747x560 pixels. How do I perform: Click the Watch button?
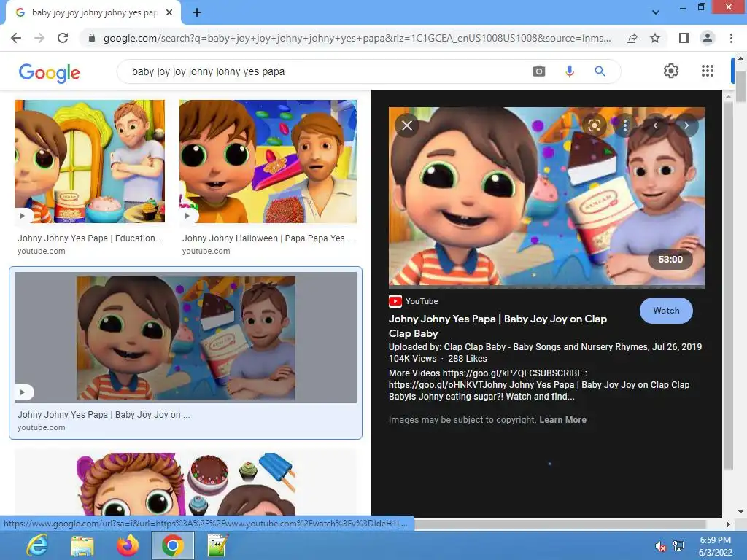(666, 311)
